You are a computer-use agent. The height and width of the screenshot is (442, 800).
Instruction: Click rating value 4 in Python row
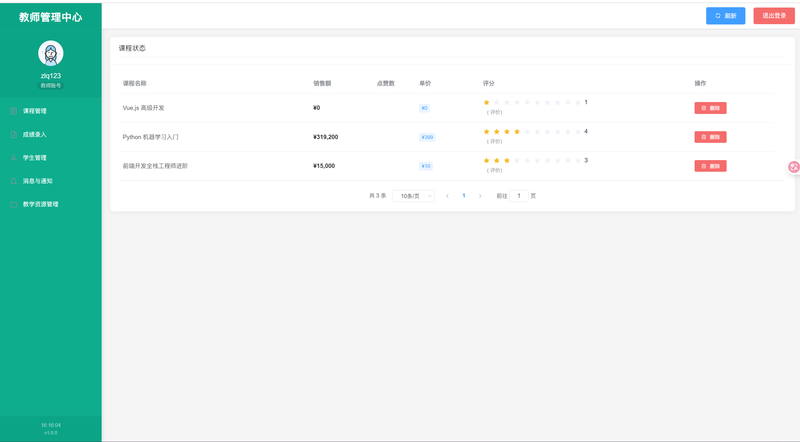coord(586,131)
